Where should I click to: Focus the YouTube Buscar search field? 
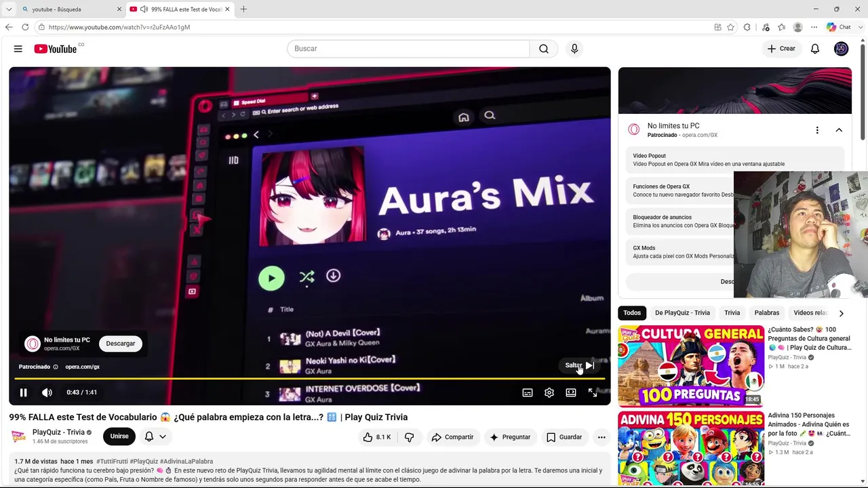pos(408,49)
